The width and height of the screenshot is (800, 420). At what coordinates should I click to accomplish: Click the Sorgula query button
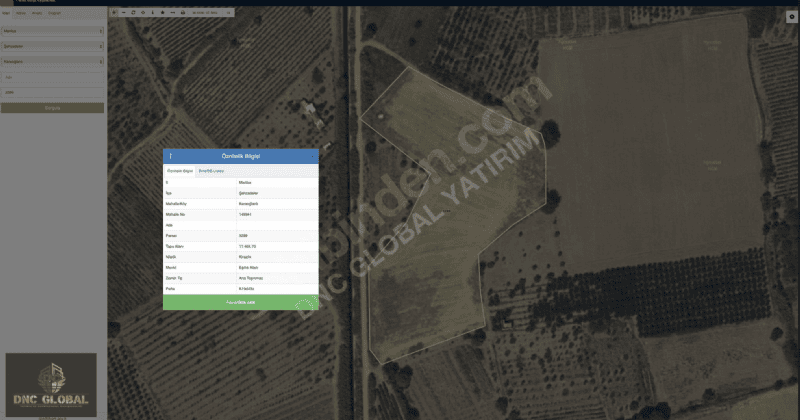point(53,108)
